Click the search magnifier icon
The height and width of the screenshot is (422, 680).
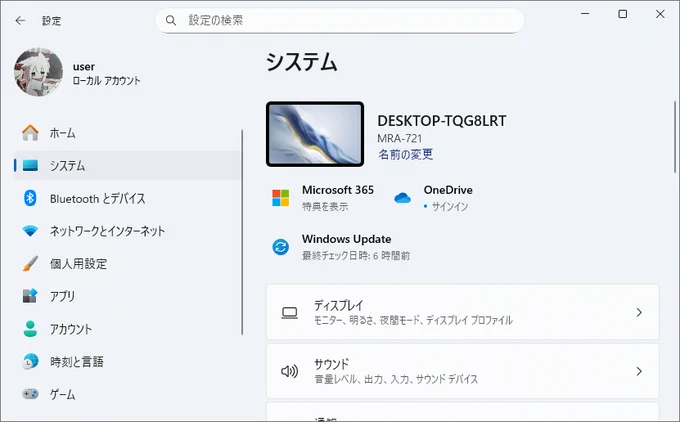(x=171, y=20)
